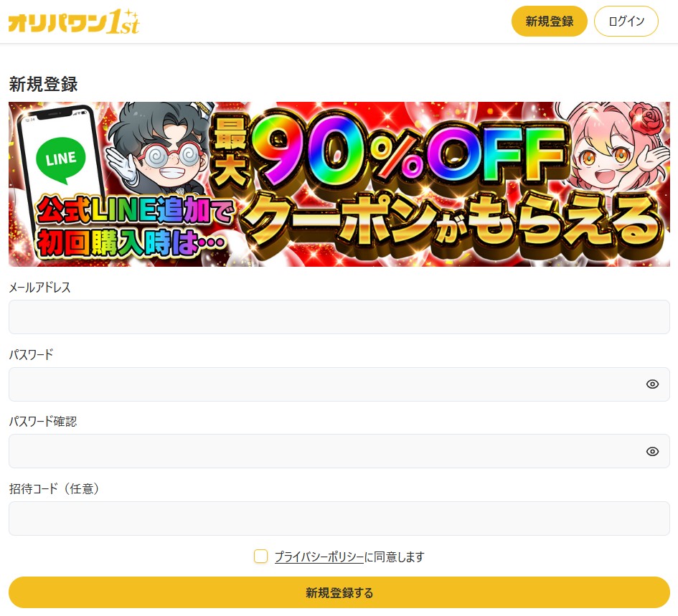This screenshot has width=678, height=616.
Task: Toggle visibility of the パスワード確認 field
Action: click(x=652, y=451)
